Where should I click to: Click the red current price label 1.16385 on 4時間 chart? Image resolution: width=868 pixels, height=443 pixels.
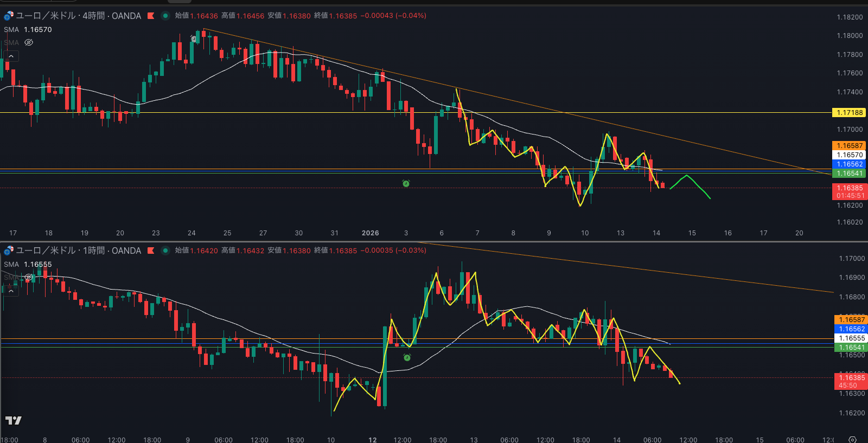click(x=849, y=188)
